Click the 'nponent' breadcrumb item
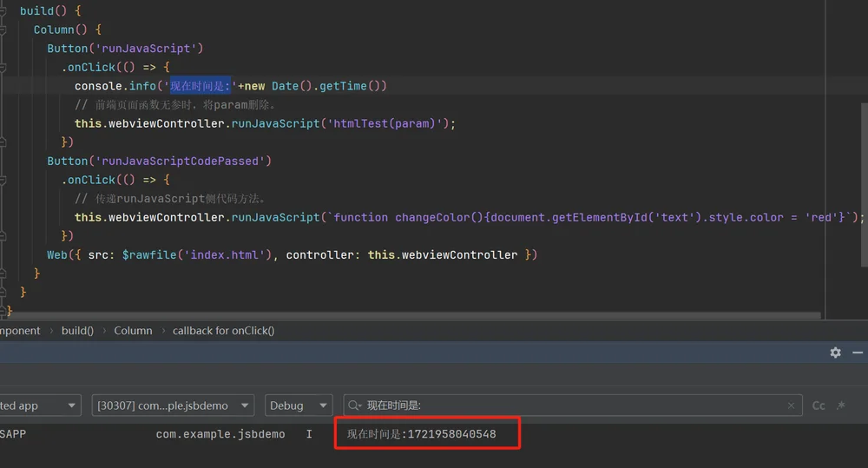Image resolution: width=868 pixels, height=468 pixels. (20, 331)
